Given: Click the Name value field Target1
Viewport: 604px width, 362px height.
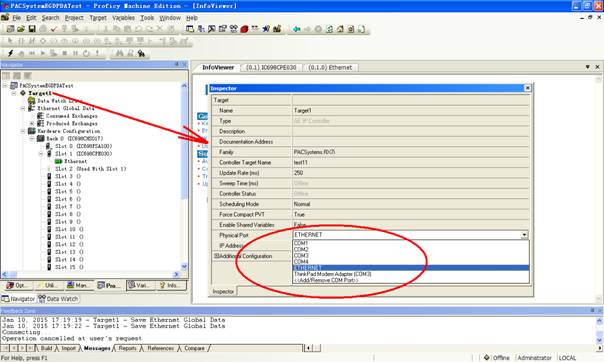Looking at the screenshot, I should tap(411, 111).
